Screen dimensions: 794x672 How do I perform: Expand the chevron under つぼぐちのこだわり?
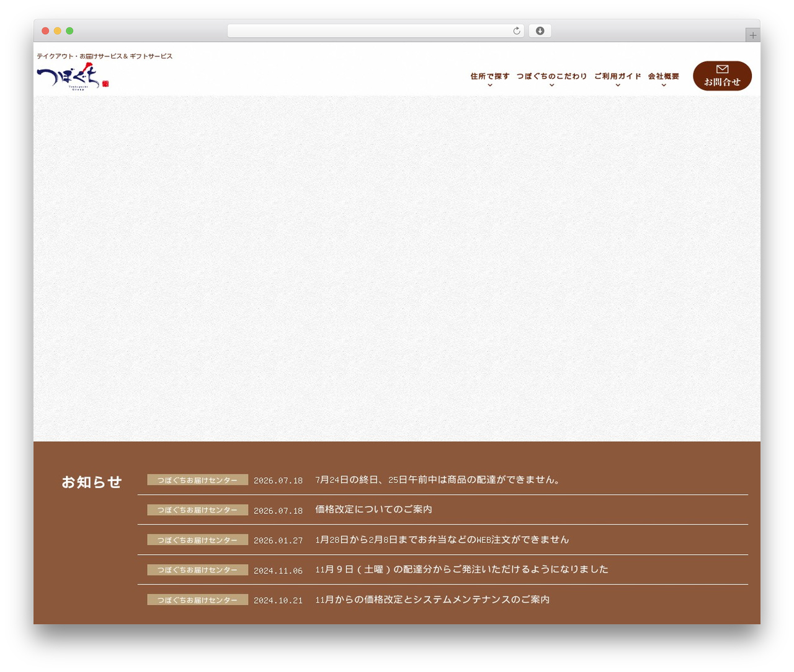pos(551,85)
